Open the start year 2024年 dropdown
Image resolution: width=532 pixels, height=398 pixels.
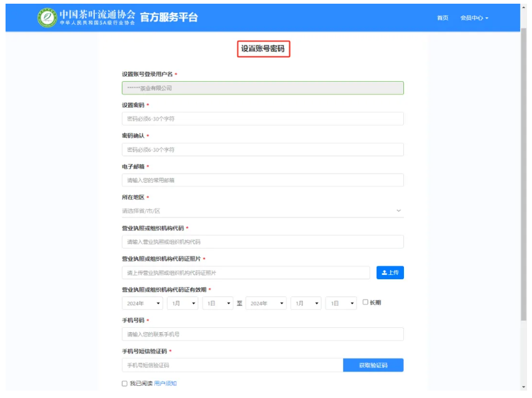pyautogui.click(x=143, y=303)
